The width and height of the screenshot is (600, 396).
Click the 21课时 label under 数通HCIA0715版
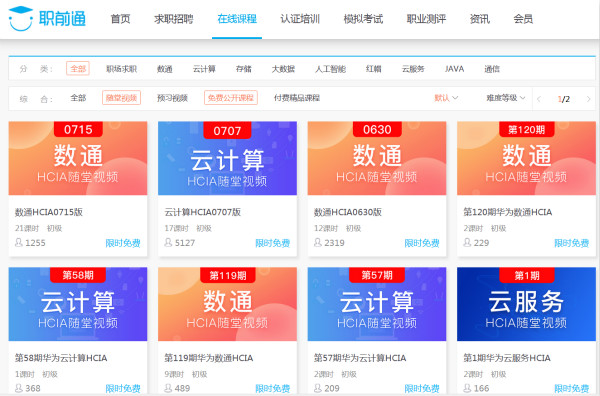(x=27, y=228)
